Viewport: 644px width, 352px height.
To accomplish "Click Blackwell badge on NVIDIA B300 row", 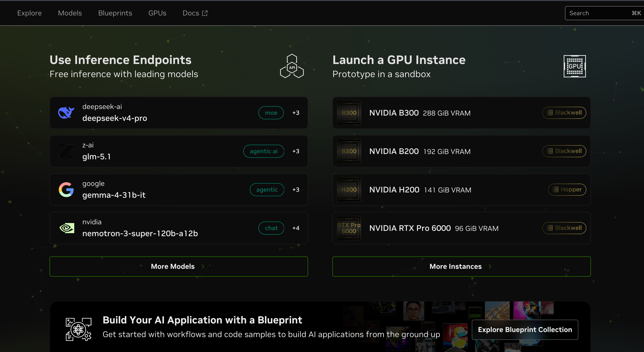I will point(564,113).
